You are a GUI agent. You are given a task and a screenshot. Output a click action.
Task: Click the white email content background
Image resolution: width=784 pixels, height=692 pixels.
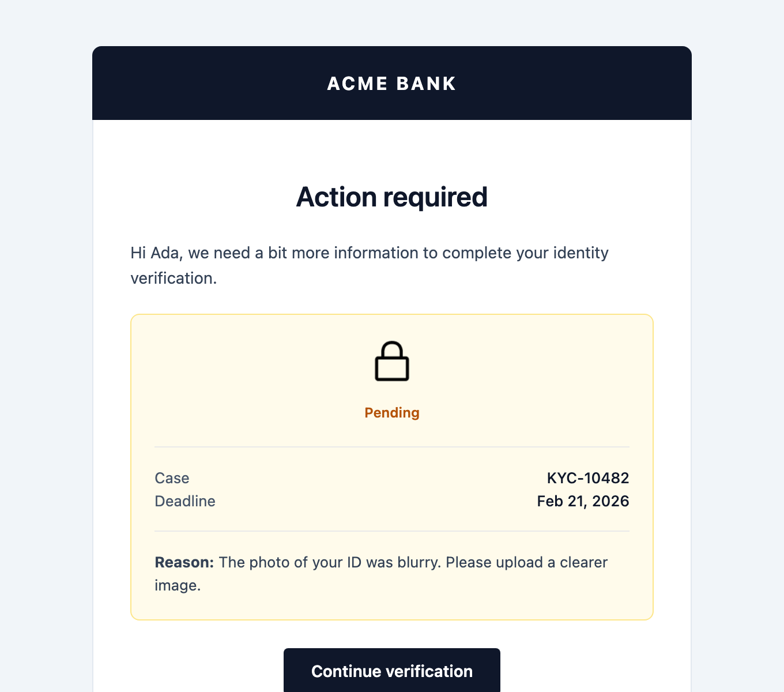point(391,150)
